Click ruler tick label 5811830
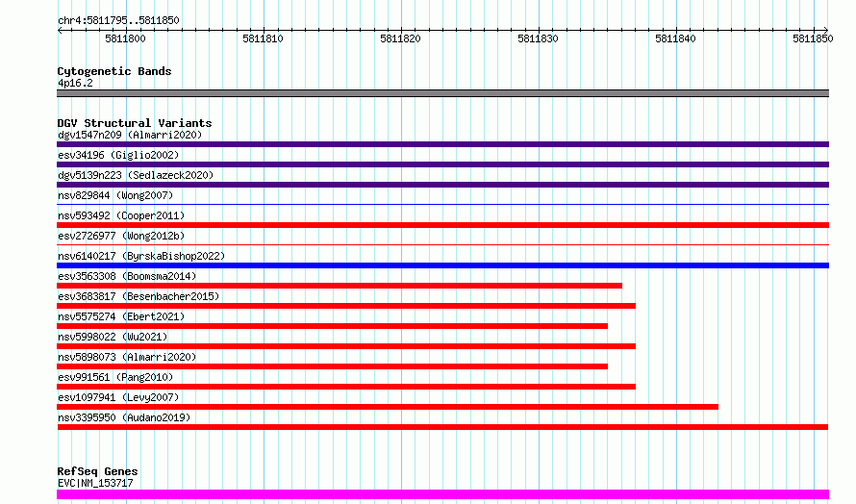Screen dimensions: 856x504 pyautogui.click(x=539, y=38)
